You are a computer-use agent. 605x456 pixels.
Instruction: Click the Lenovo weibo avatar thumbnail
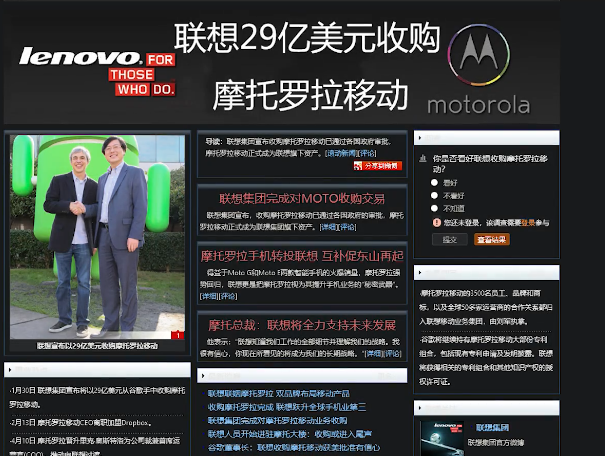442,438
